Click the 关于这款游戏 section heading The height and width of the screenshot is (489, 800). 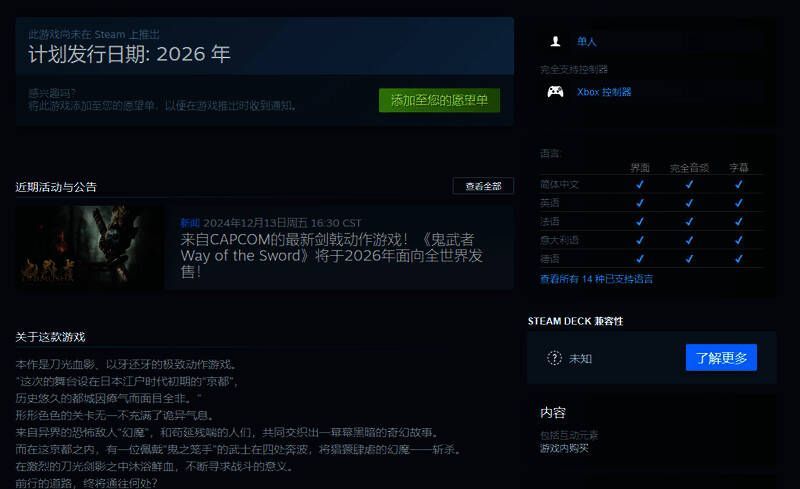point(51,337)
